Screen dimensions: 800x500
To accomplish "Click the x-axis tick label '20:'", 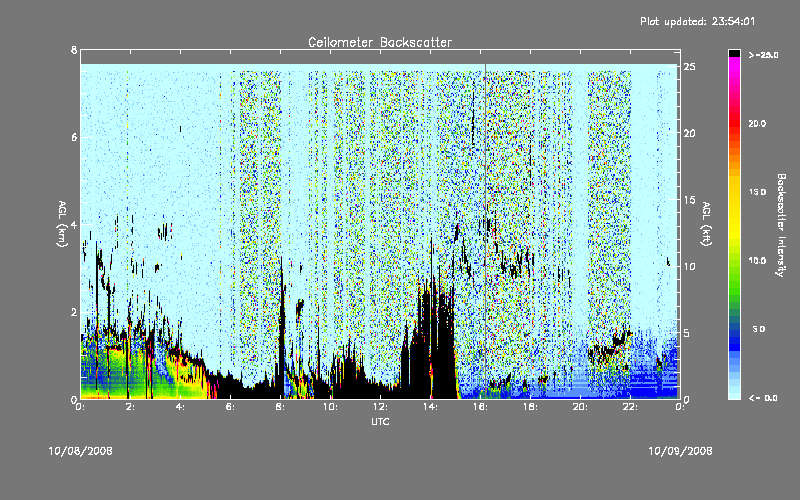I will tap(580, 407).
